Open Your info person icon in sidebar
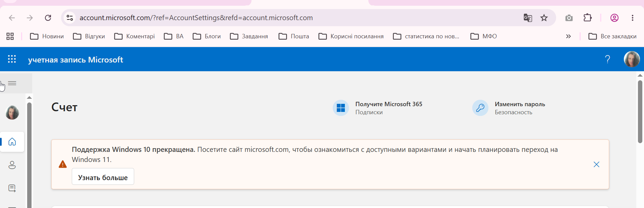This screenshot has height=208, width=644. click(12, 165)
